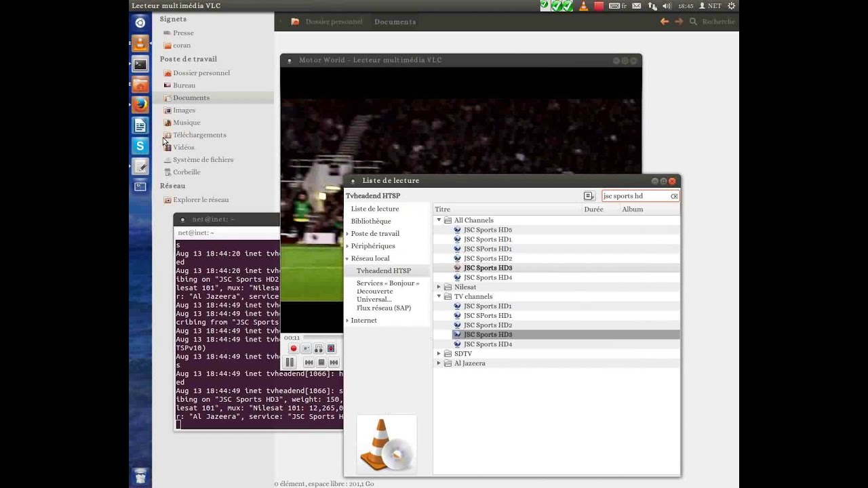Open Bureau in file manager sidebar

point(184,85)
